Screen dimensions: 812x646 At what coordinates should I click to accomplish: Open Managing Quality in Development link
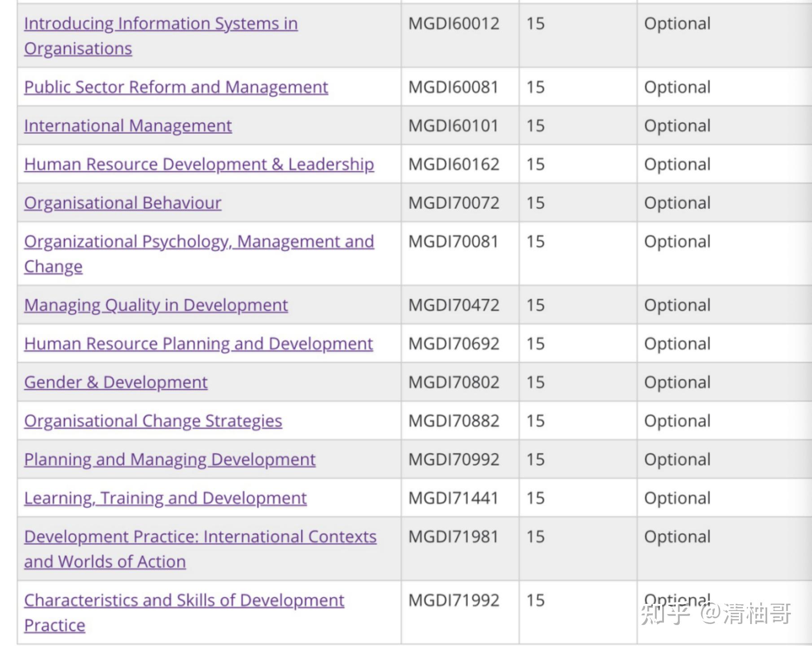pyautogui.click(x=156, y=305)
